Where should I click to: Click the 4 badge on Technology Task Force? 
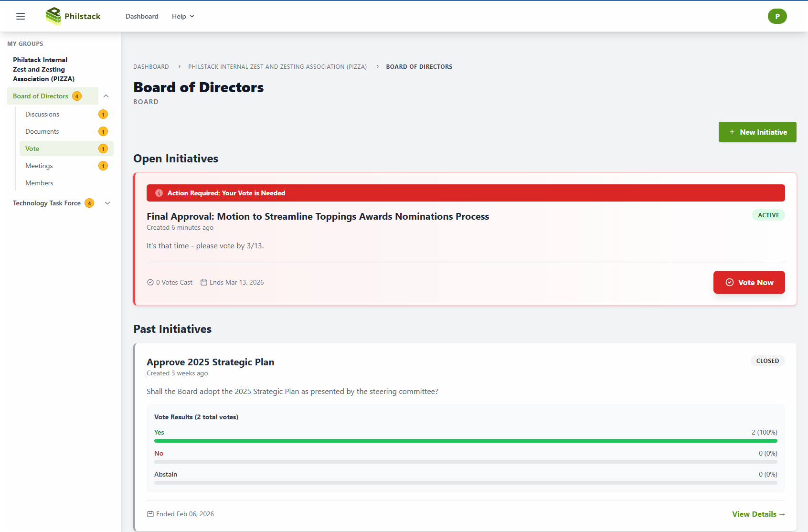[x=89, y=203]
